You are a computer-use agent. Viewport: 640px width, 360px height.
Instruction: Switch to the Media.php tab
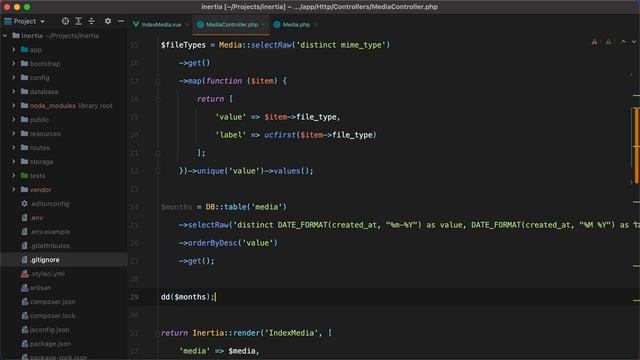(296, 24)
